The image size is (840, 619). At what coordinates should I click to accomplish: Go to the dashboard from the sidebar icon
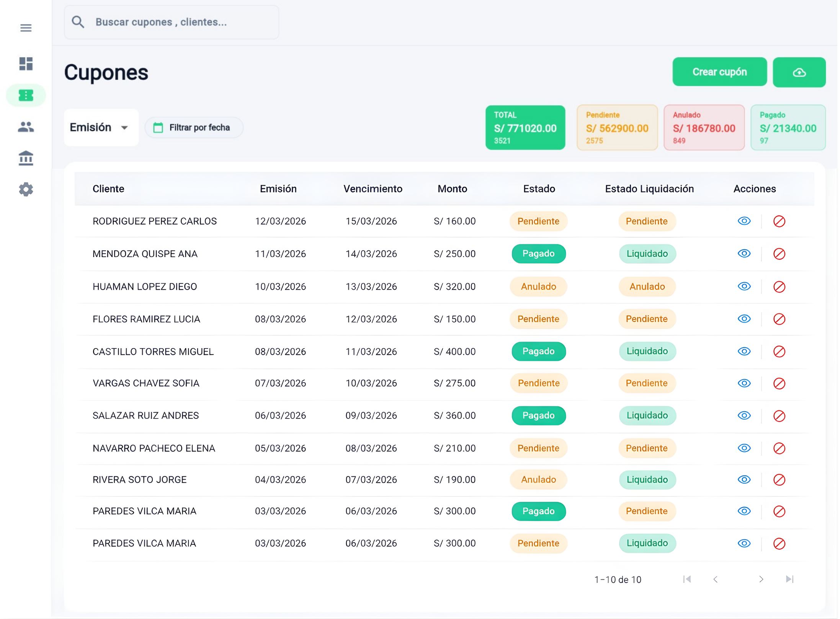26,64
